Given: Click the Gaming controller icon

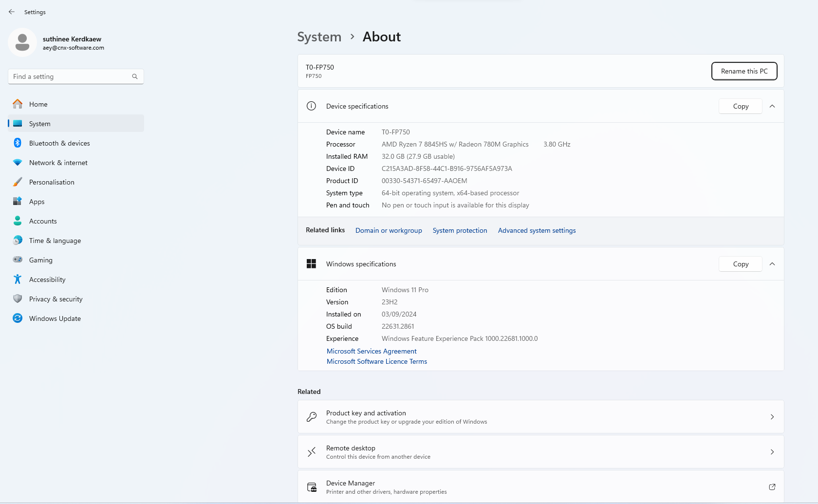Looking at the screenshot, I should [18, 260].
